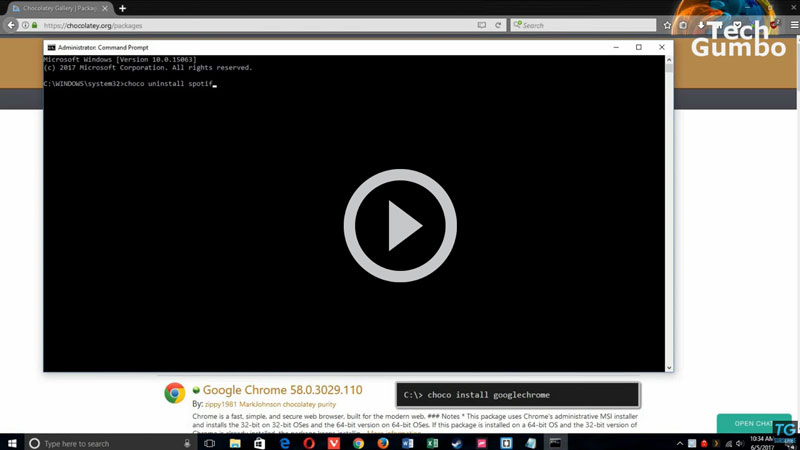This screenshot has width=800, height=450.
Task: Launch Vivaldi browser from taskbar
Action: click(334, 443)
